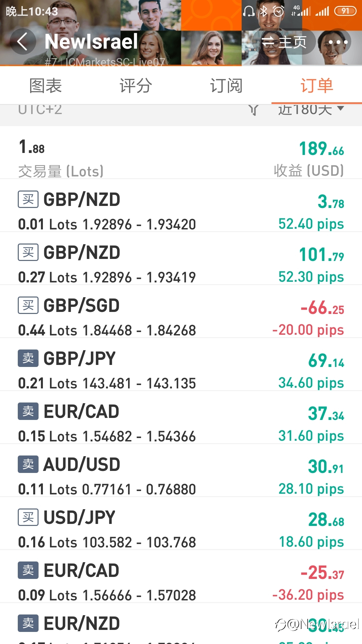Tap the sell badge on EUR/NZD order
Screen dimensions: 362x644
coord(28,623)
